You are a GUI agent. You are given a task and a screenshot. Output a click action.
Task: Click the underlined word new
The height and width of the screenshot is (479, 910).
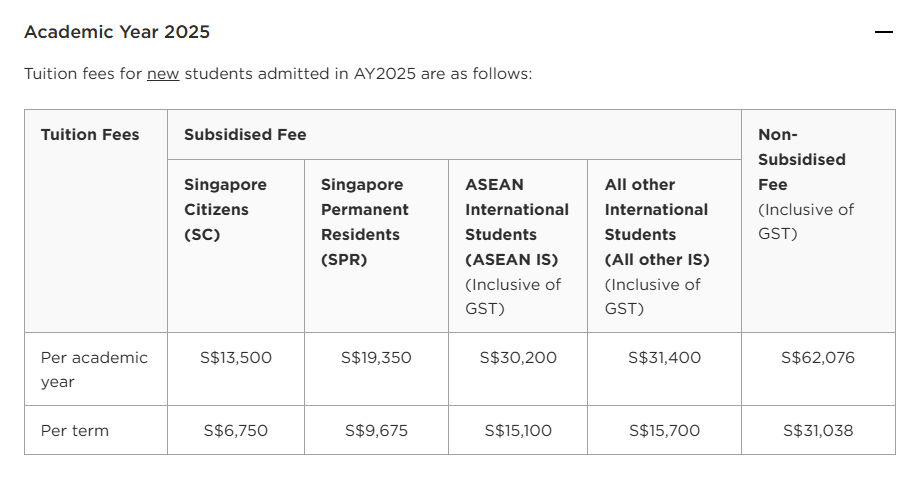[x=163, y=74]
